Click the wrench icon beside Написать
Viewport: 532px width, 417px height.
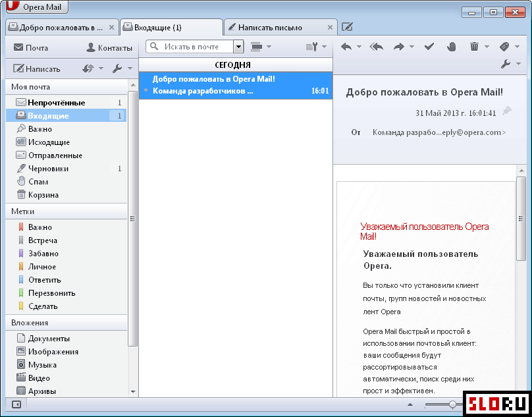[117, 69]
